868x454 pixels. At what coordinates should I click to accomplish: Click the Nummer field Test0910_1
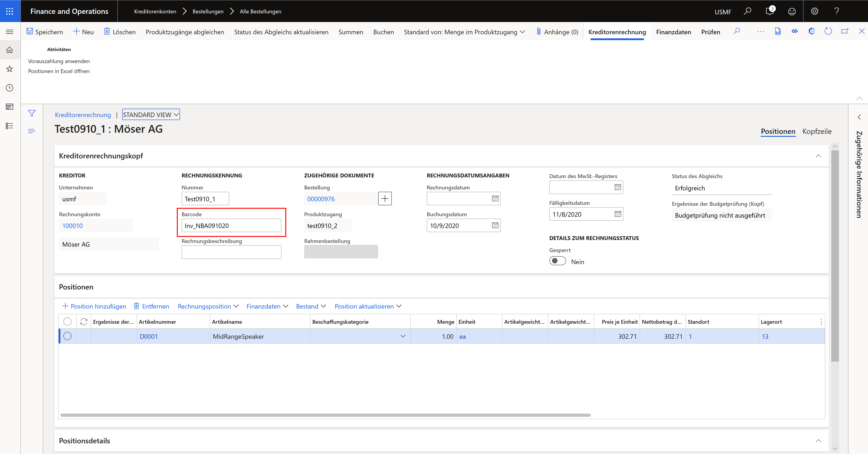[205, 199]
